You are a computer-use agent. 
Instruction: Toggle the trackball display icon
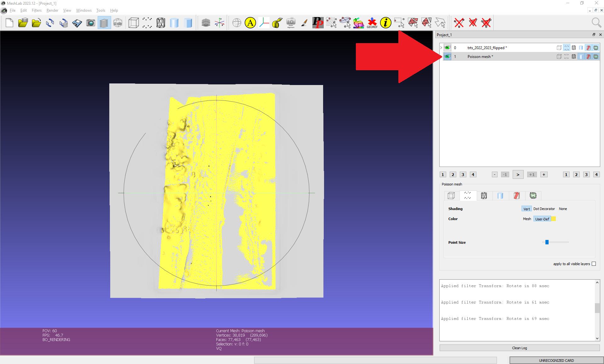tap(237, 23)
